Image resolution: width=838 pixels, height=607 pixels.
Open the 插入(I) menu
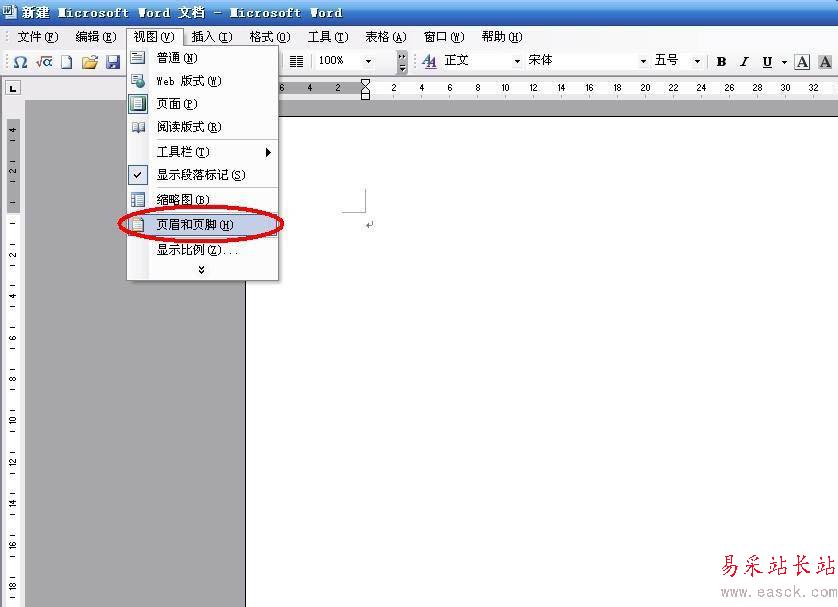[212, 37]
